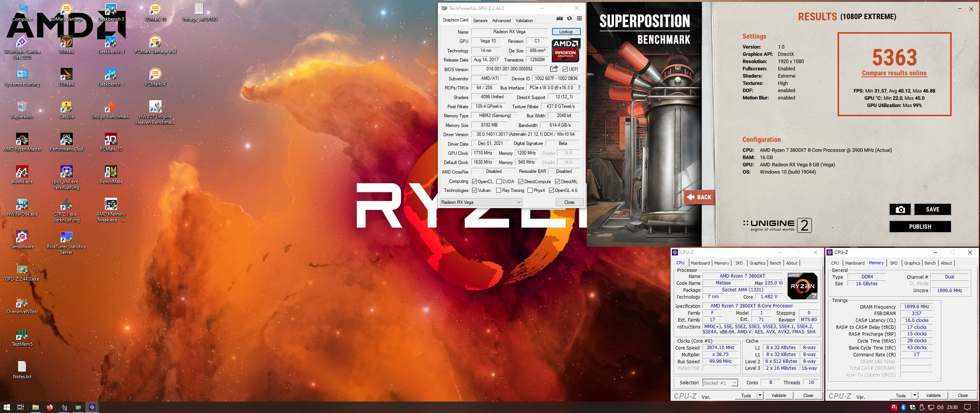Open HWiNFO64.exe desktop shortcut

[22, 207]
